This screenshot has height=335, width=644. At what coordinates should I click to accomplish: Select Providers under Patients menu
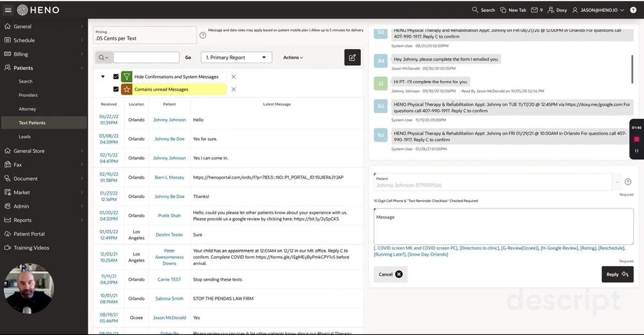point(28,95)
